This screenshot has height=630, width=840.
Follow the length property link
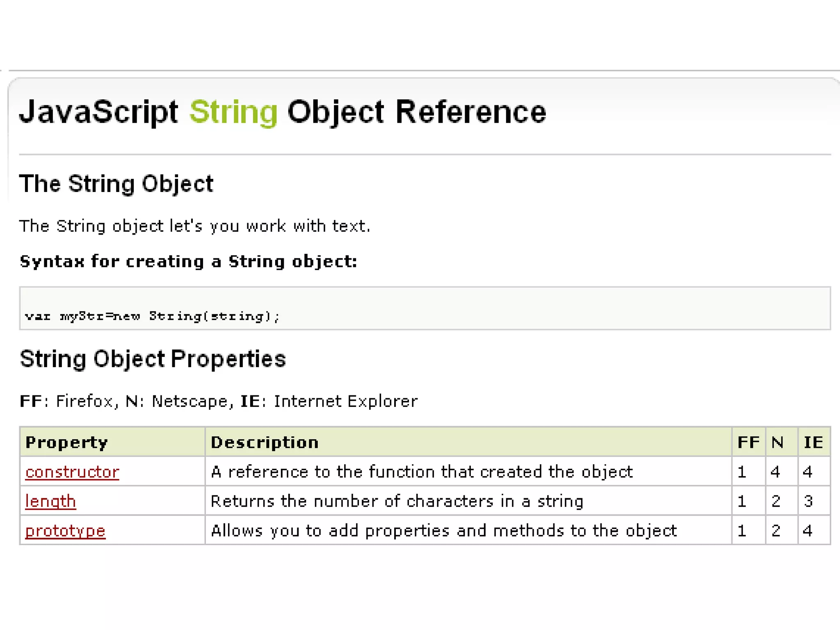pos(50,501)
